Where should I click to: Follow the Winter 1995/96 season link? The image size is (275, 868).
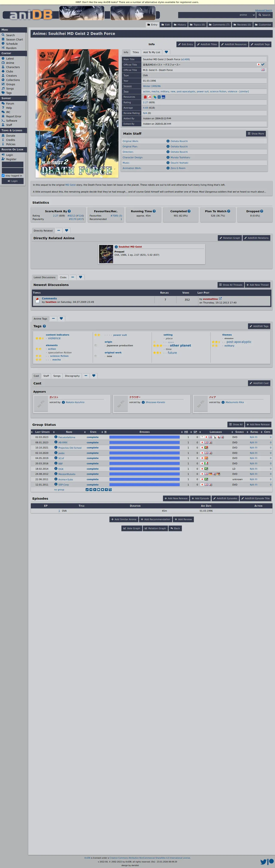click(x=152, y=86)
